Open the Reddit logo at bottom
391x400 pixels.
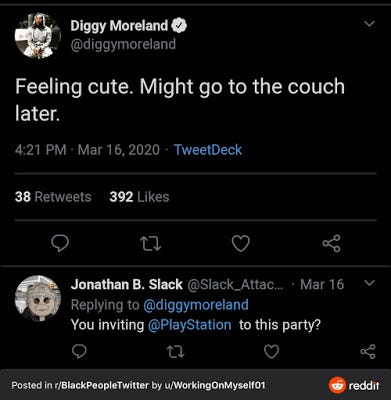[x=354, y=386]
